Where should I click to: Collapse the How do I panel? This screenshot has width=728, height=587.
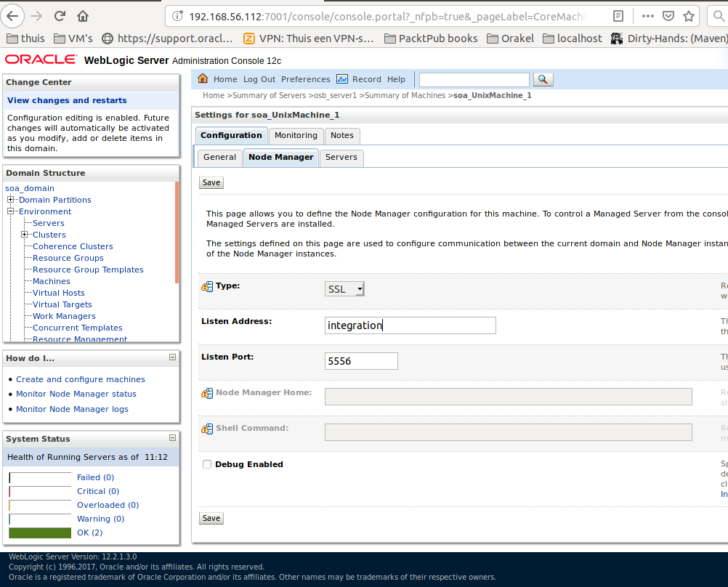[172, 357]
